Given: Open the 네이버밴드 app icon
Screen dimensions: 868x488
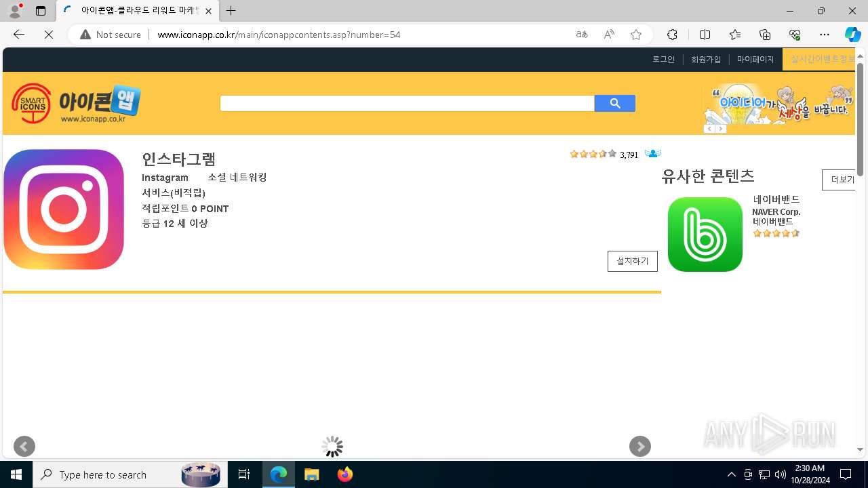Looking at the screenshot, I should (705, 235).
